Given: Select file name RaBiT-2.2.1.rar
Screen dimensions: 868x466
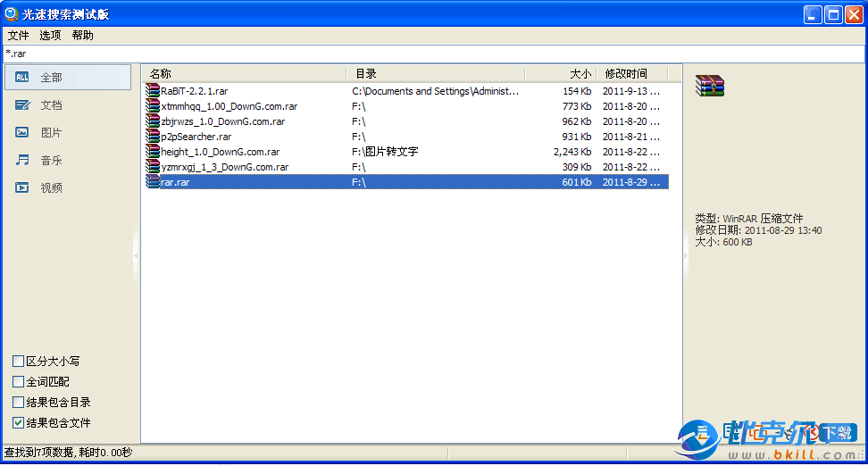Looking at the screenshot, I should (x=195, y=91).
